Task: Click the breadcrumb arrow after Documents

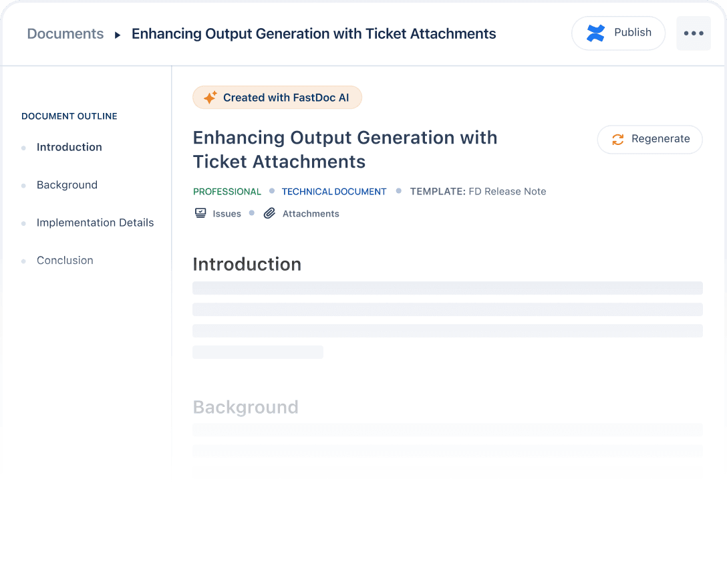Action: pos(118,35)
